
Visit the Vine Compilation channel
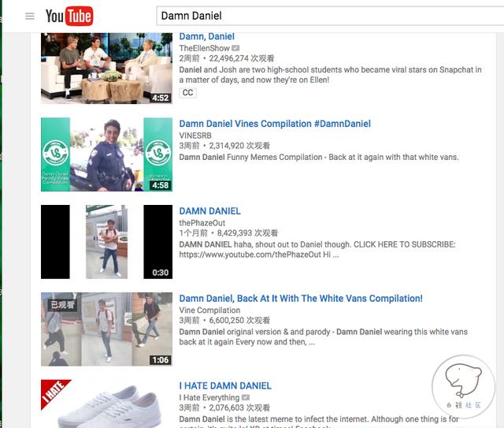point(209,310)
